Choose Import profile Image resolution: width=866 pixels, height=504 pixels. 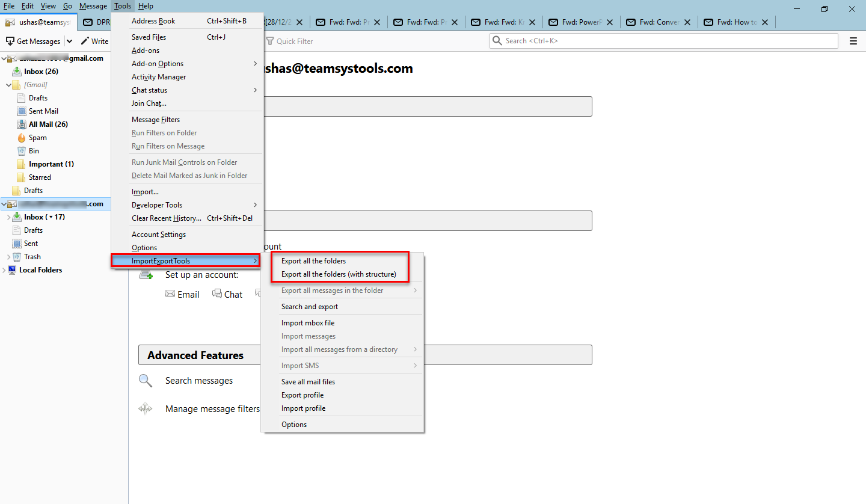click(x=343, y=408)
